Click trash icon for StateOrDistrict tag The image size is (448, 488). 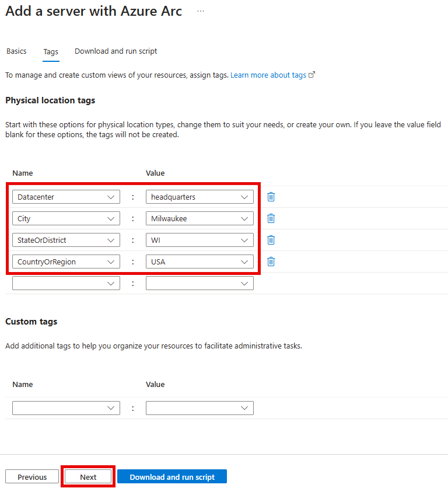pyautogui.click(x=271, y=240)
